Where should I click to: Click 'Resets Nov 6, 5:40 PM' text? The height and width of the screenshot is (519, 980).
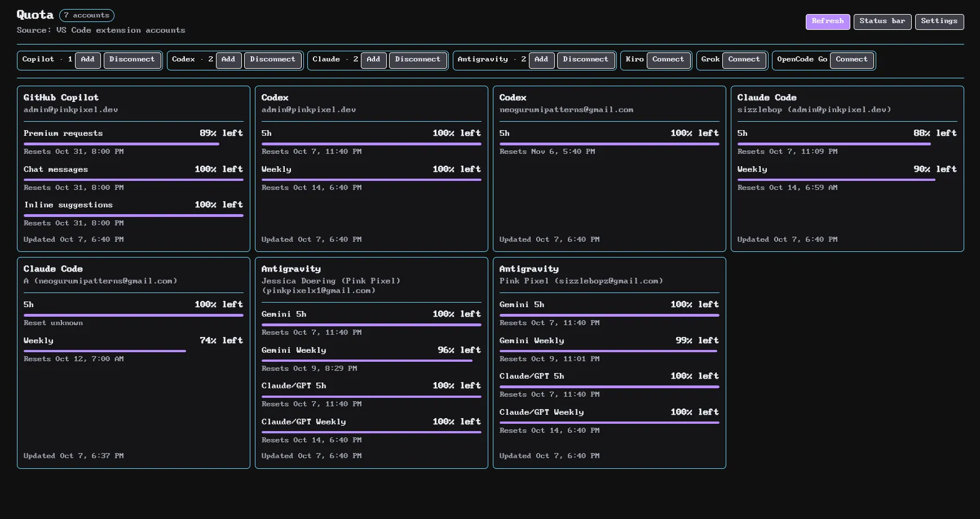point(547,152)
